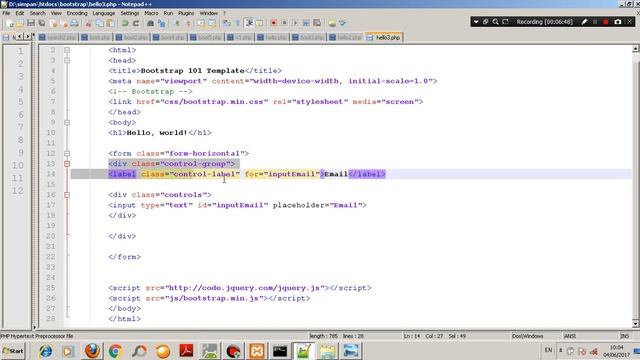This screenshot has height=360, width=640.
Task: Click the Save All toolbar icon
Action: (x=42, y=23)
